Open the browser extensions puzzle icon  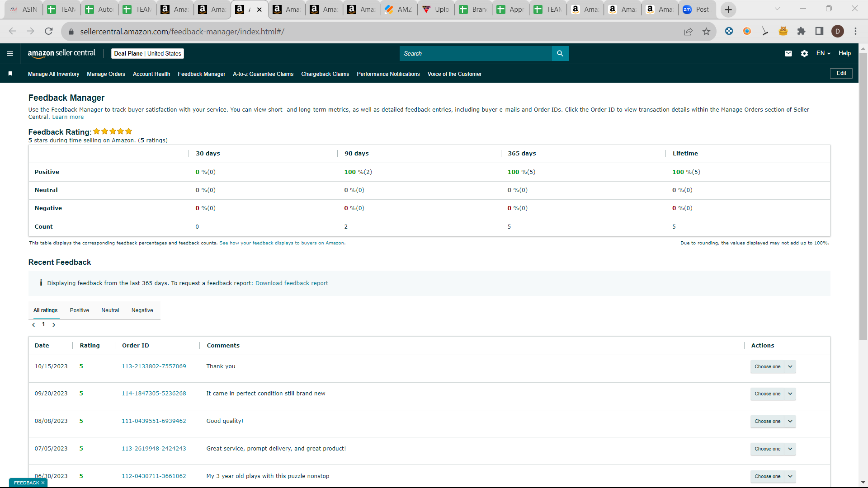click(x=801, y=31)
